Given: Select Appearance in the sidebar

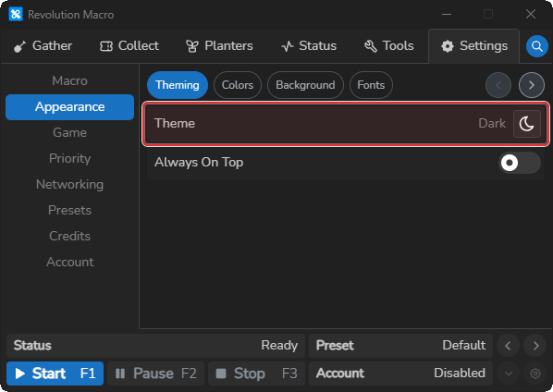Looking at the screenshot, I should point(70,107).
